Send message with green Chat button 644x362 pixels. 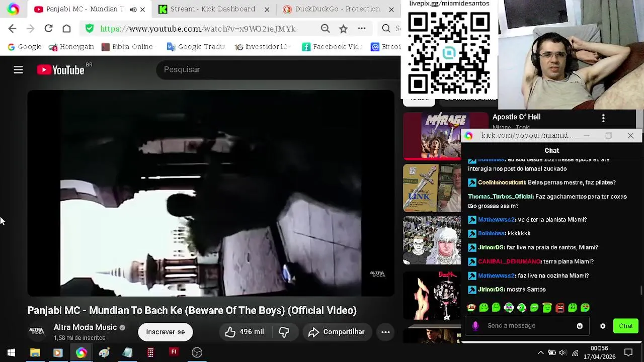[x=626, y=326]
